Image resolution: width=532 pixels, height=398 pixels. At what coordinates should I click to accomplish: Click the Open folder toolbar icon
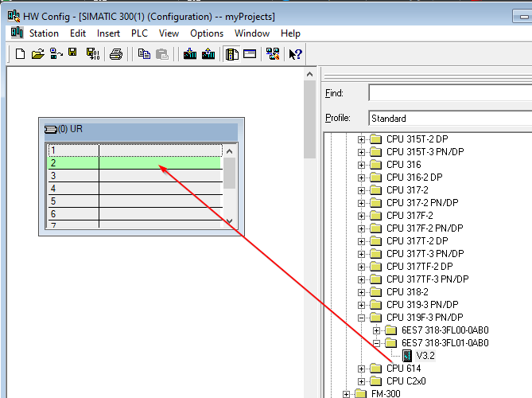pyautogui.click(x=38, y=54)
